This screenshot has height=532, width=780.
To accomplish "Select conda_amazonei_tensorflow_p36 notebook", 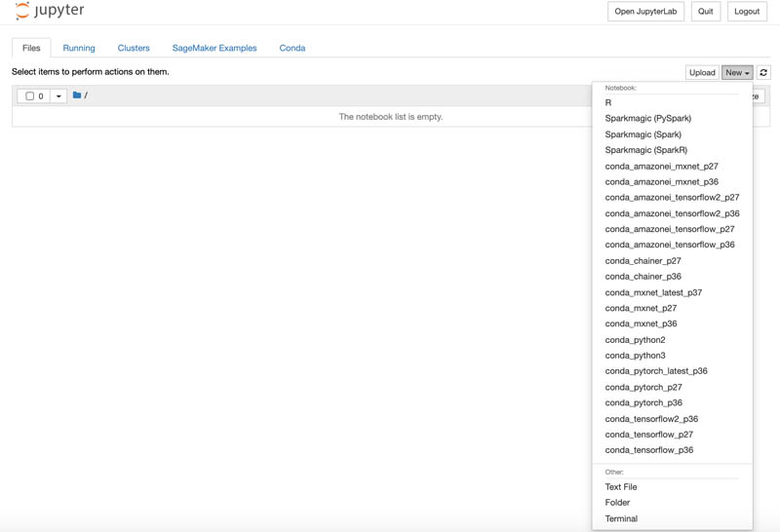I will 672,245.
